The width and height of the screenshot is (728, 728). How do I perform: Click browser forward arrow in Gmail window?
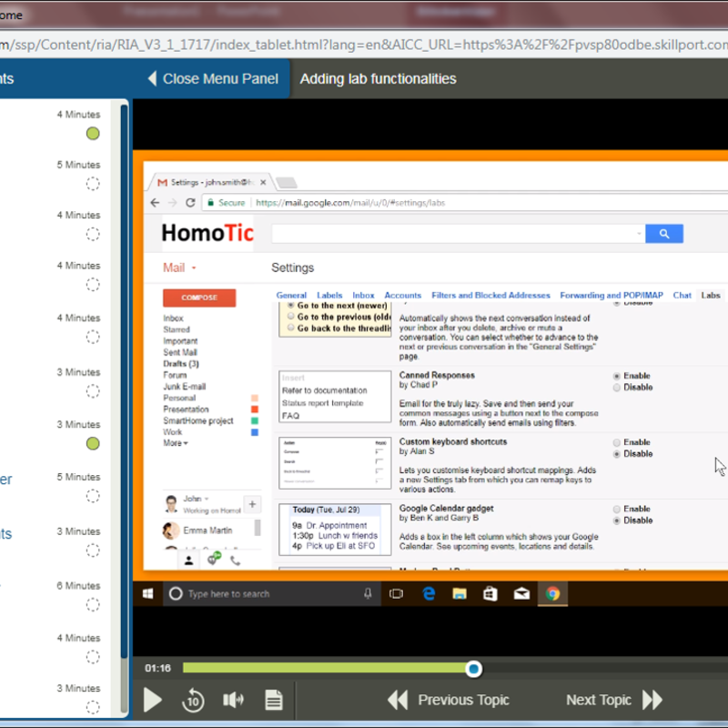point(172,202)
